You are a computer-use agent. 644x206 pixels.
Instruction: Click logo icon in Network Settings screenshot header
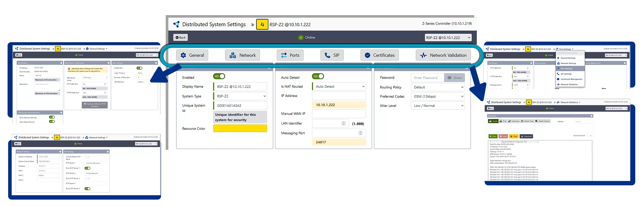pos(16,137)
